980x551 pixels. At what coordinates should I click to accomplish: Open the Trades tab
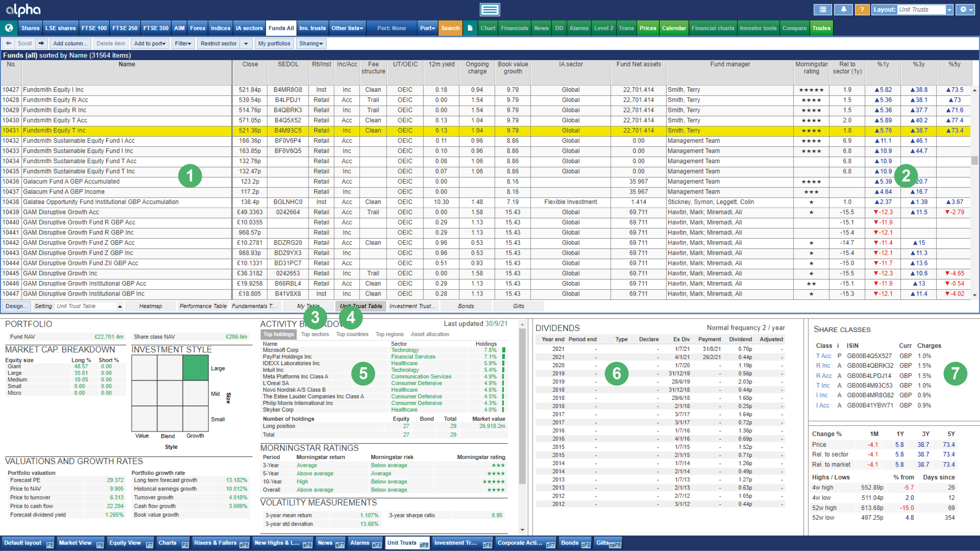pos(821,28)
